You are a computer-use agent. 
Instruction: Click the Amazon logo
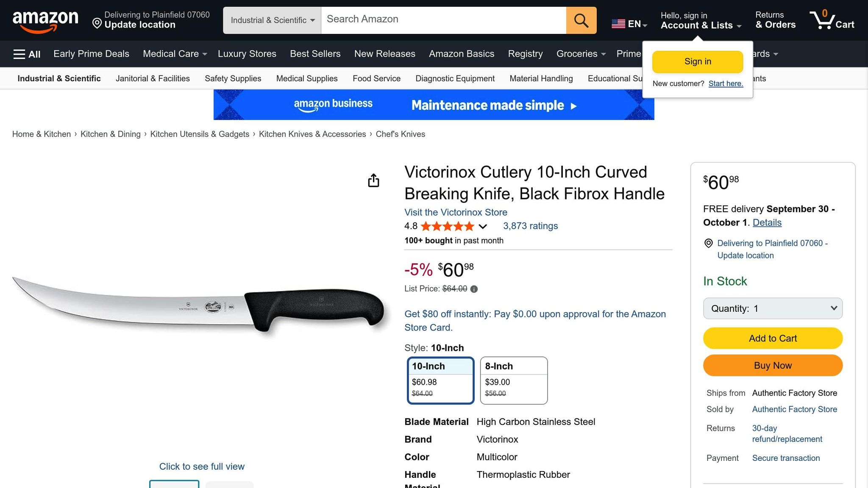pos(46,20)
